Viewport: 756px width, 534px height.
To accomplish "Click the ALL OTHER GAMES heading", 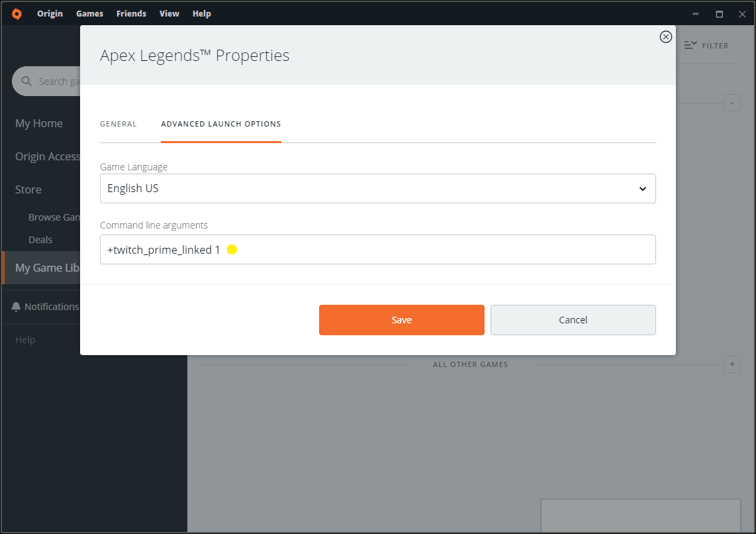I will [x=470, y=364].
